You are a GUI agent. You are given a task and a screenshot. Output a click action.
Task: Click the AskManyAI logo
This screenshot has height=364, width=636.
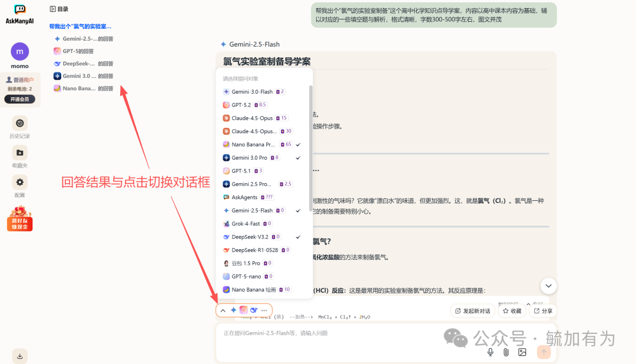pos(19,13)
